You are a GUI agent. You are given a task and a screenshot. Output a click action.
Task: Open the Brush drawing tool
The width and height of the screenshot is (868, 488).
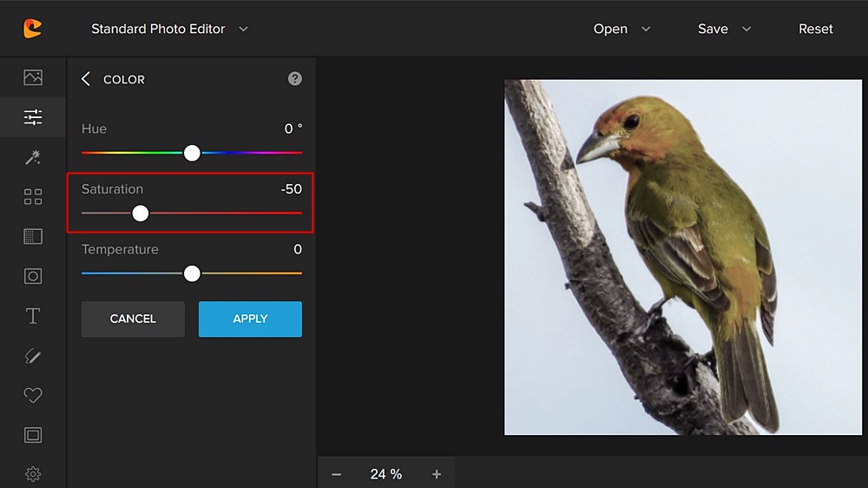click(x=33, y=356)
